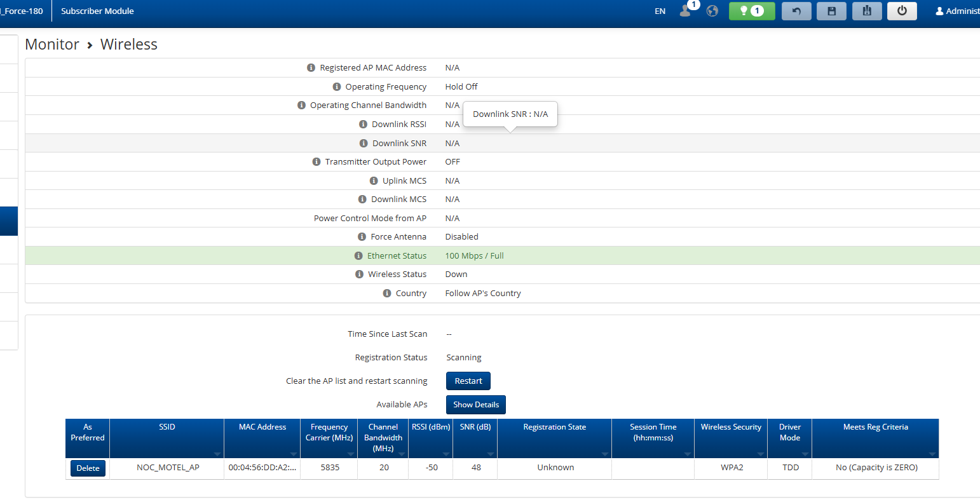The height and width of the screenshot is (502, 980).
Task: Click the info icon beside Country
Action: [387, 294]
